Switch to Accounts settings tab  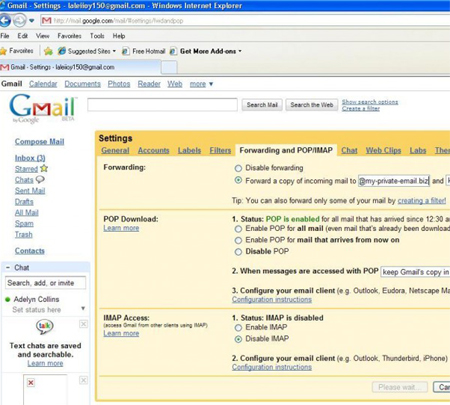pyautogui.click(x=153, y=150)
